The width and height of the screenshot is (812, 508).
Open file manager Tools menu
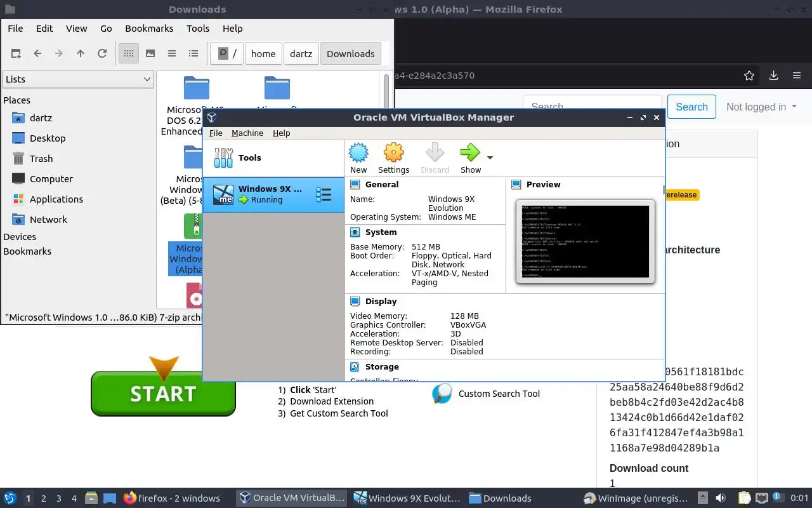click(x=198, y=29)
